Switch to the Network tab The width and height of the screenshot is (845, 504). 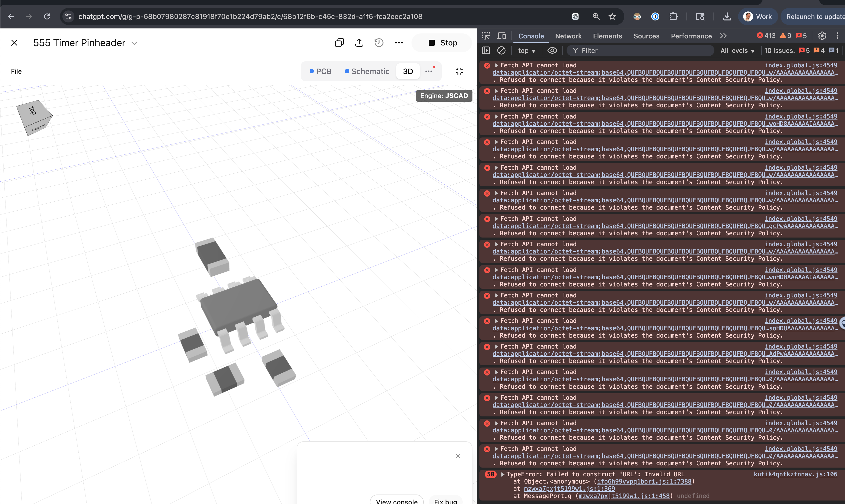click(568, 36)
